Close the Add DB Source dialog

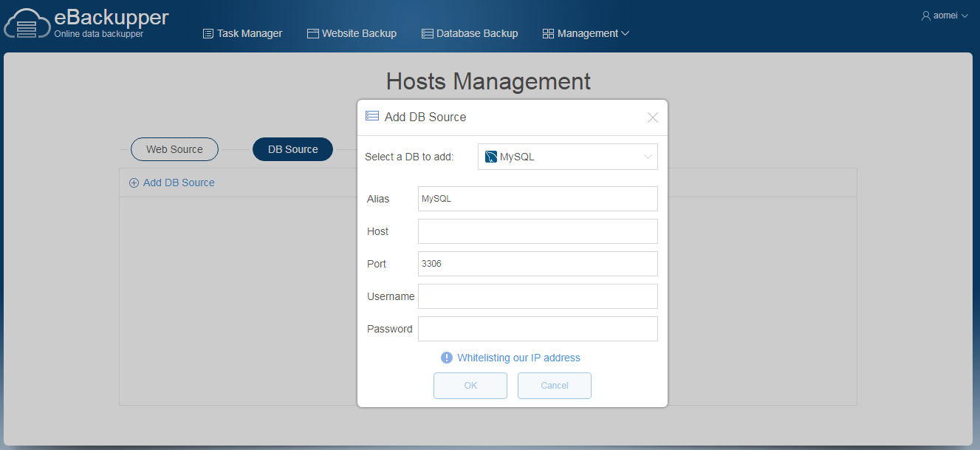pos(653,117)
